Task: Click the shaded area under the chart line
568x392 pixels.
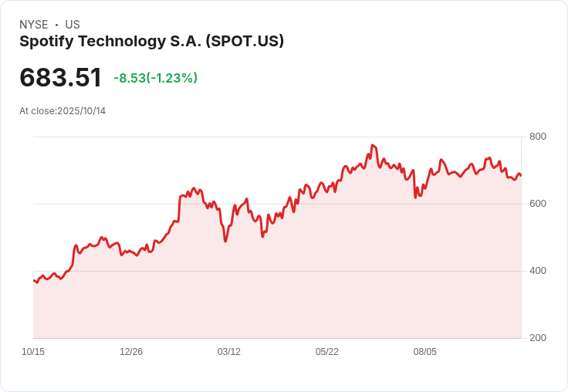Action: point(277,290)
